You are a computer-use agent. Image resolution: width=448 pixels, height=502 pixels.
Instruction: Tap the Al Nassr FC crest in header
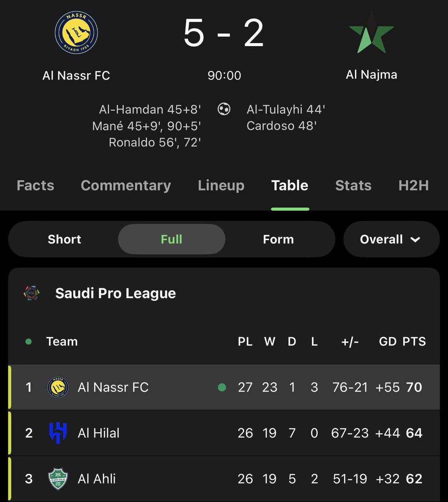click(76, 33)
